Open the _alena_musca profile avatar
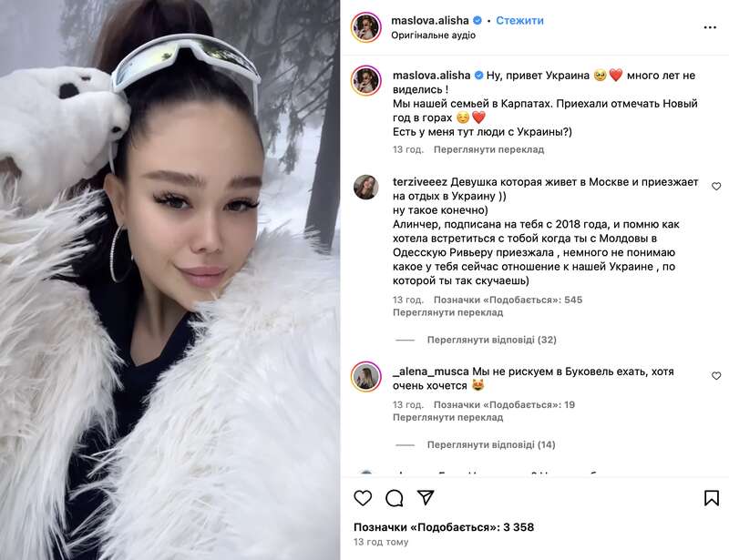The width and height of the screenshot is (729, 560). pyautogui.click(x=366, y=376)
